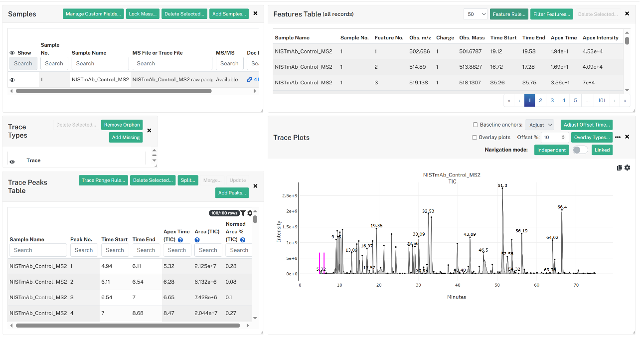Toggle visibility eye for NISTmAb_Control_MS2 sample
644x342 pixels.
(12, 80)
